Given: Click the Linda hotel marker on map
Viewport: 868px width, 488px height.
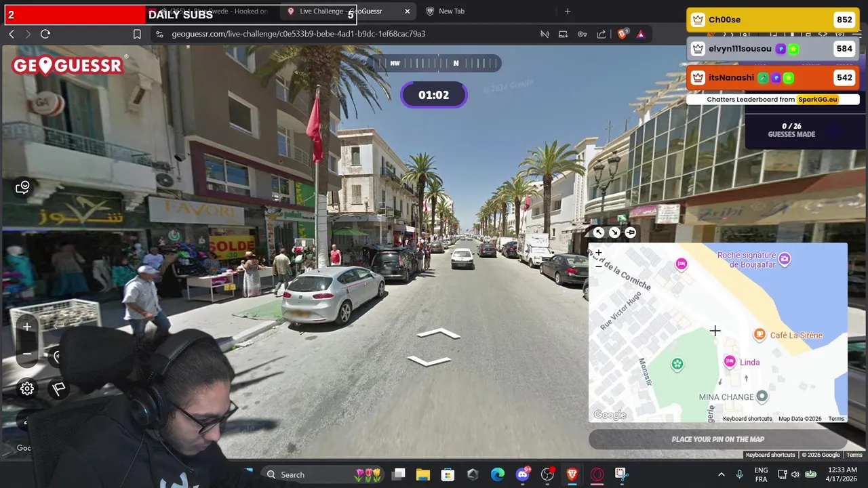Looking at the screenshot, I should pos(730,362).
